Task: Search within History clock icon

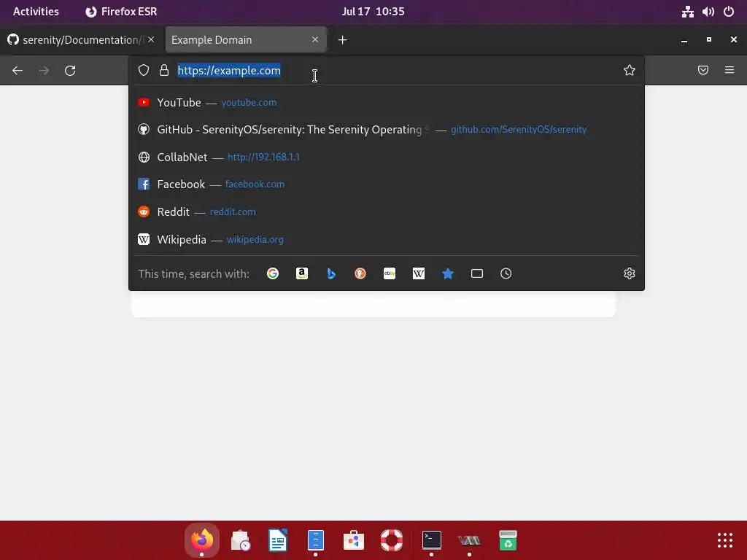Action: click(x=506, y=273)
